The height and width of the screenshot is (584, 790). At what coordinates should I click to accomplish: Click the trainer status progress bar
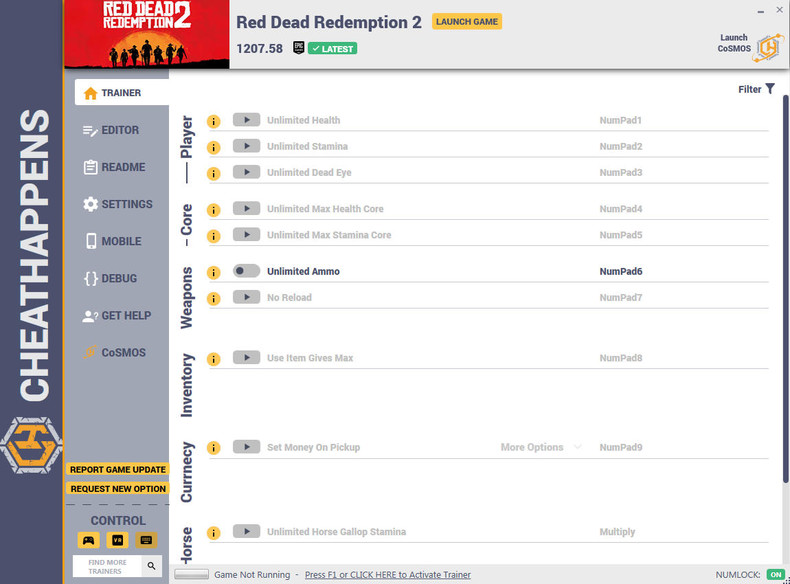(191, 574)
